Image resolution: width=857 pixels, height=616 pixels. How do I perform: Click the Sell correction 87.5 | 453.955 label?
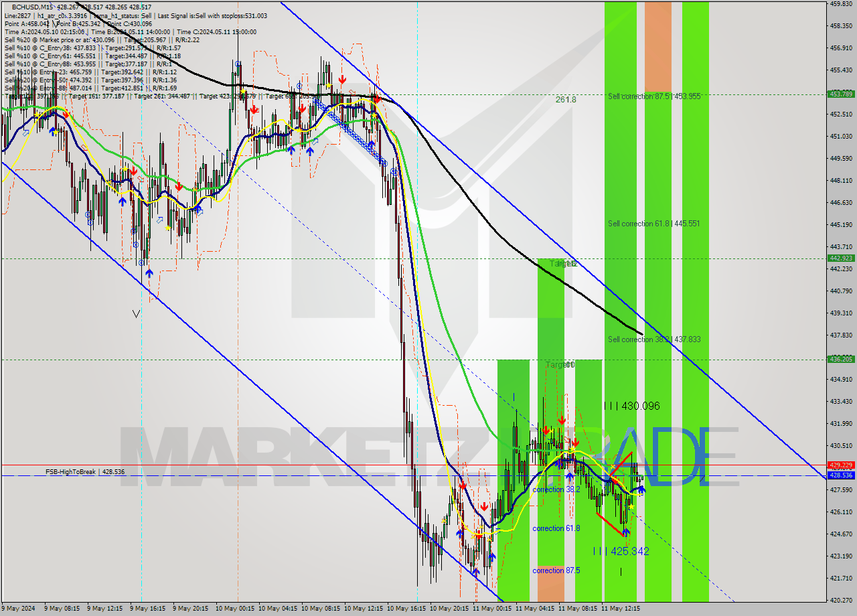point(654,96)
